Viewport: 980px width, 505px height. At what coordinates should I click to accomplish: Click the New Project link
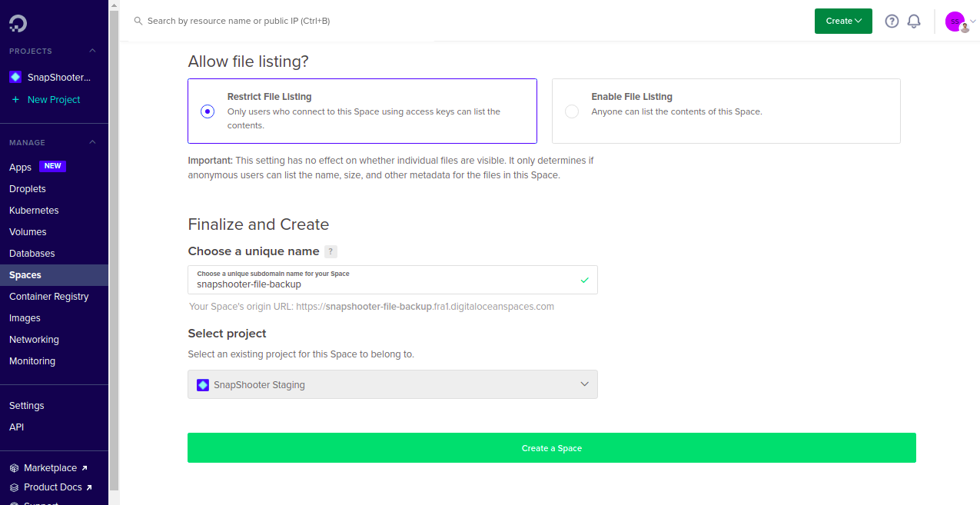(53, 100)
